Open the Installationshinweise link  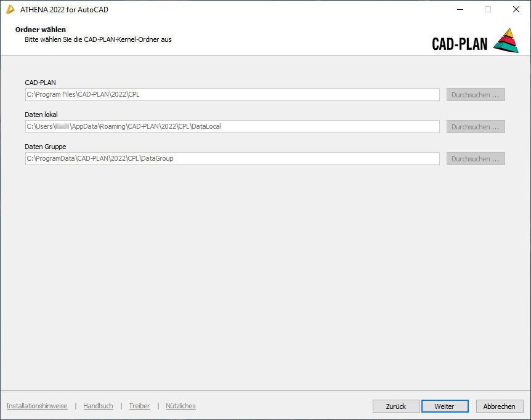click(x=37, y=406)
